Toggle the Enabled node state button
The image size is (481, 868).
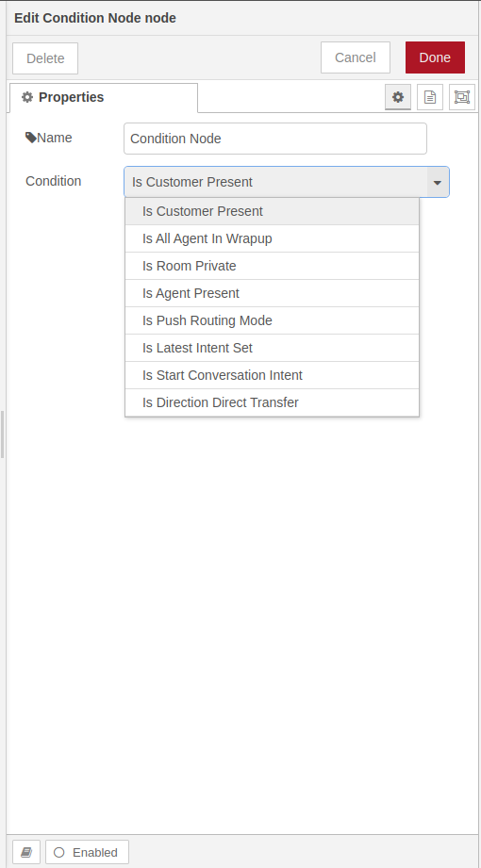[87, 852]
